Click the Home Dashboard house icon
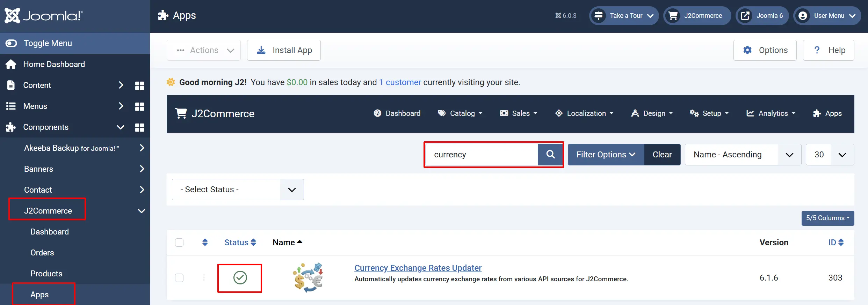This screenshot has width=868, height=305. (11, 64)
